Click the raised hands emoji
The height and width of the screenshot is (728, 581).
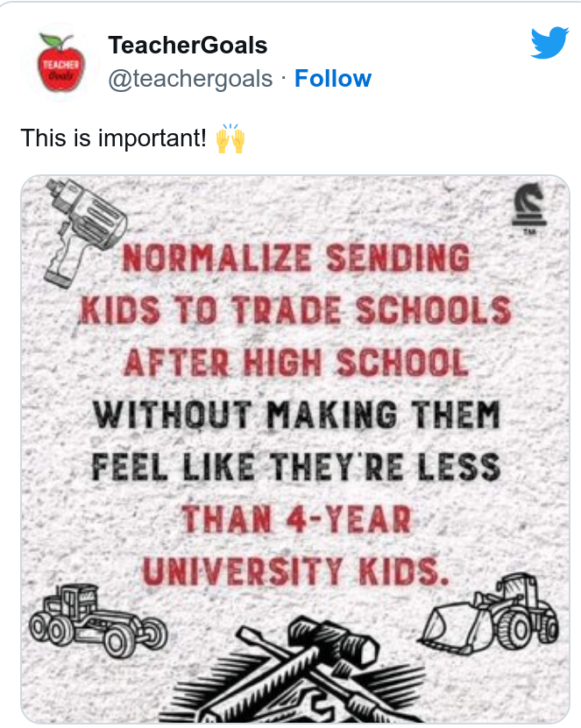click(x=230, y=138)
